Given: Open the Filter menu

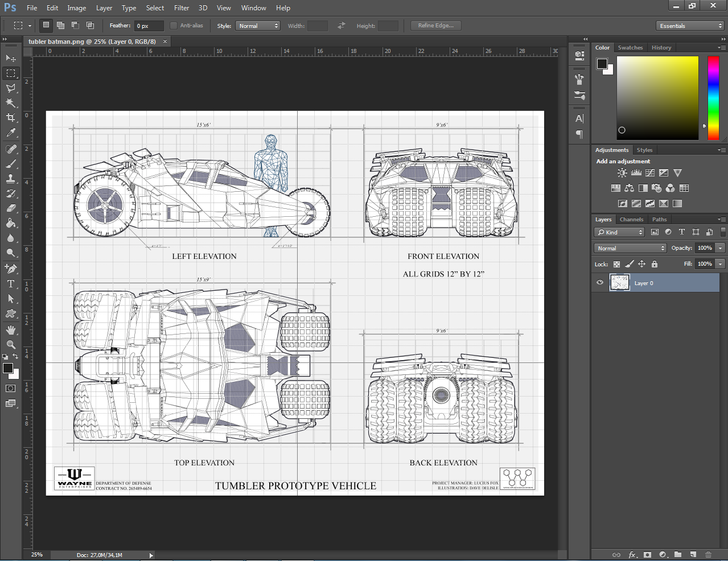Looking at the screenshot, I should pos(182,8).
